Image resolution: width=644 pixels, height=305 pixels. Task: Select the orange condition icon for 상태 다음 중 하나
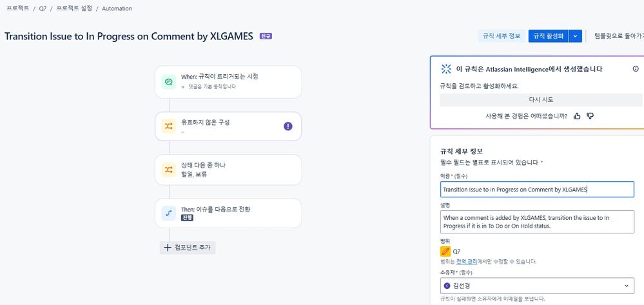click(x=168, y=170)
